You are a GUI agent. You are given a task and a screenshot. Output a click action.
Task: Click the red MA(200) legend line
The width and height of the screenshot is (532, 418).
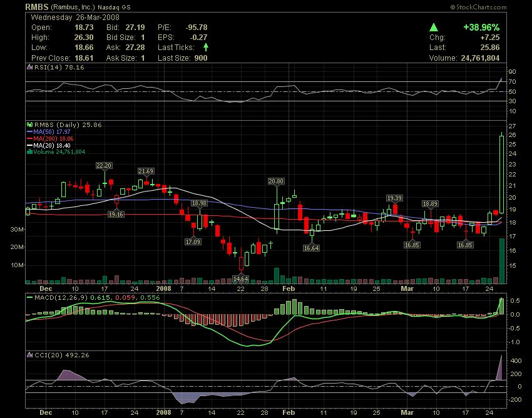pyautogui.click(x=30, y=139)
